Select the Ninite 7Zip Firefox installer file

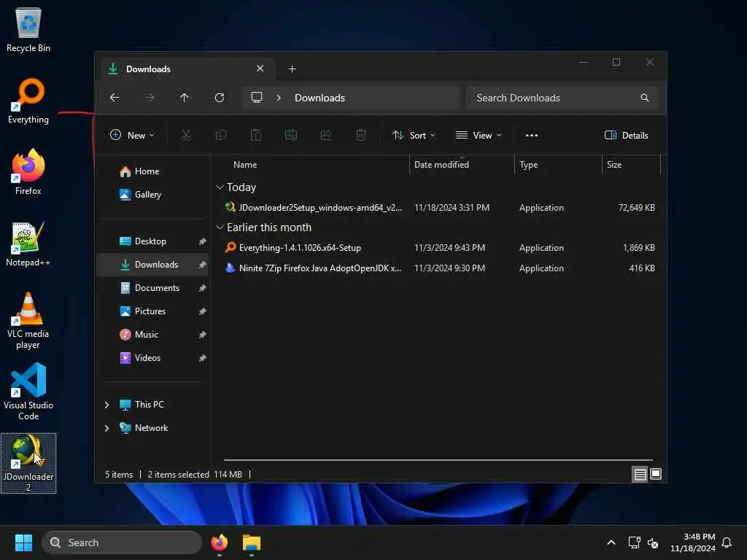click(439, 268)
